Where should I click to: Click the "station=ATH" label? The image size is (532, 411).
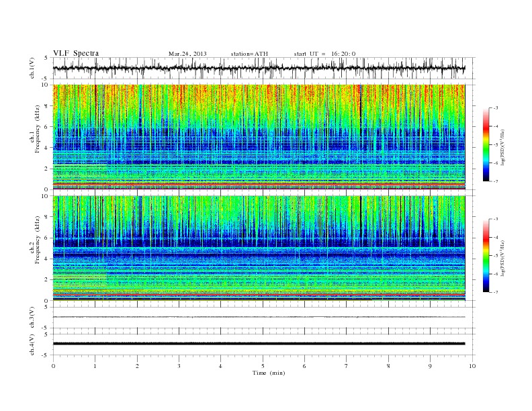[x=249, y=54]
